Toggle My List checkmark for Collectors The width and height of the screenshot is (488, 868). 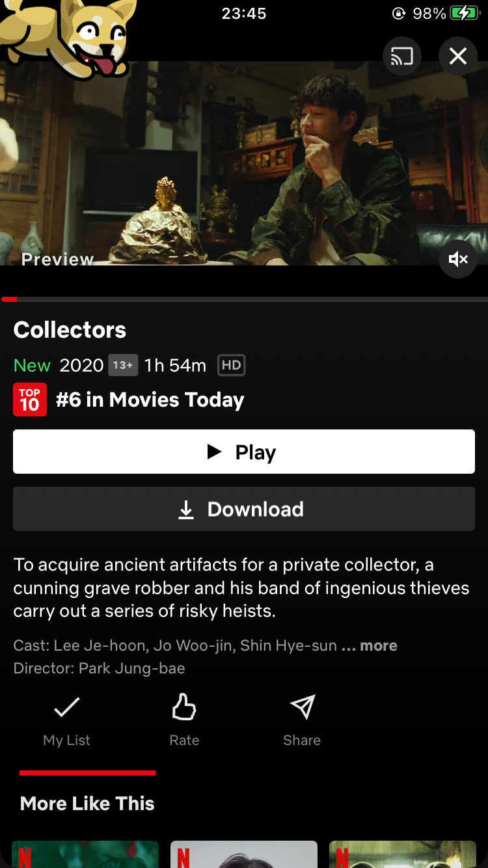(x=66, y=721)
